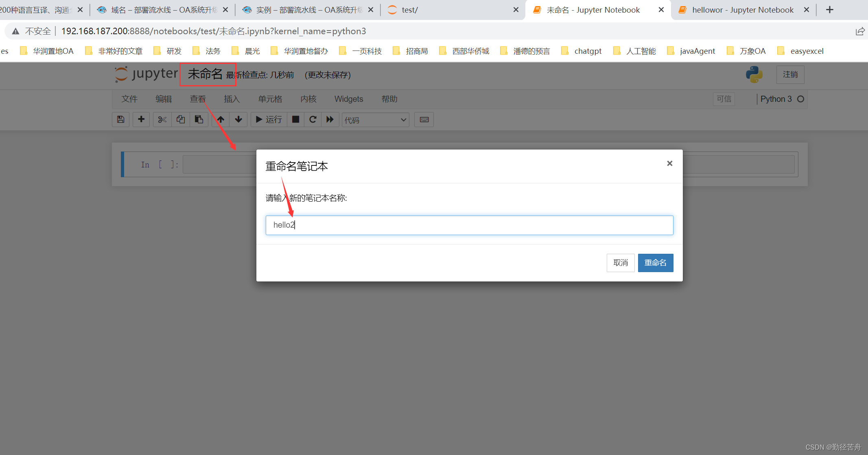Viewport: 868px width, 455px height.
Task: Click the notebook name input field
Action: (470, 225)
